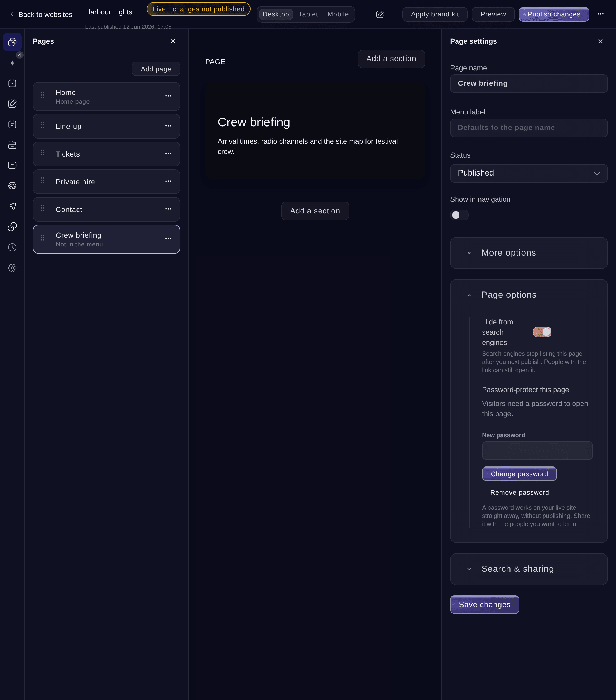Toggle Show in navigation switch
The height and width of the screenshot is (700, 616).
(459, 215)
